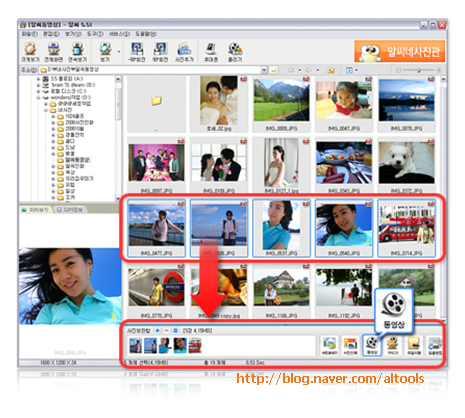Switch to the 디카정보 tab
This screenshot has height=418, width=465.
pyautogui.click(x=70, y=210)
